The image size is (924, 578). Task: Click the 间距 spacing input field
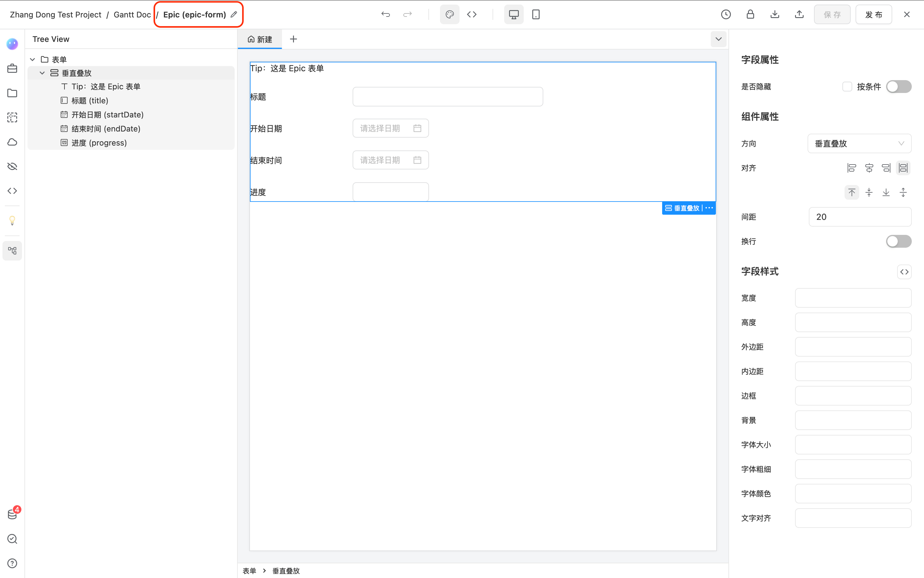860,217
